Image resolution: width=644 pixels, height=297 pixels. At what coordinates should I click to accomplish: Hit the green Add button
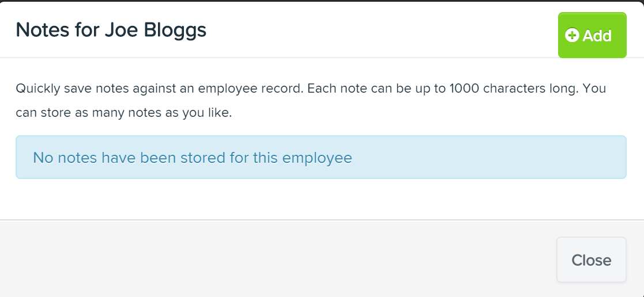click(x=592, y=35)
